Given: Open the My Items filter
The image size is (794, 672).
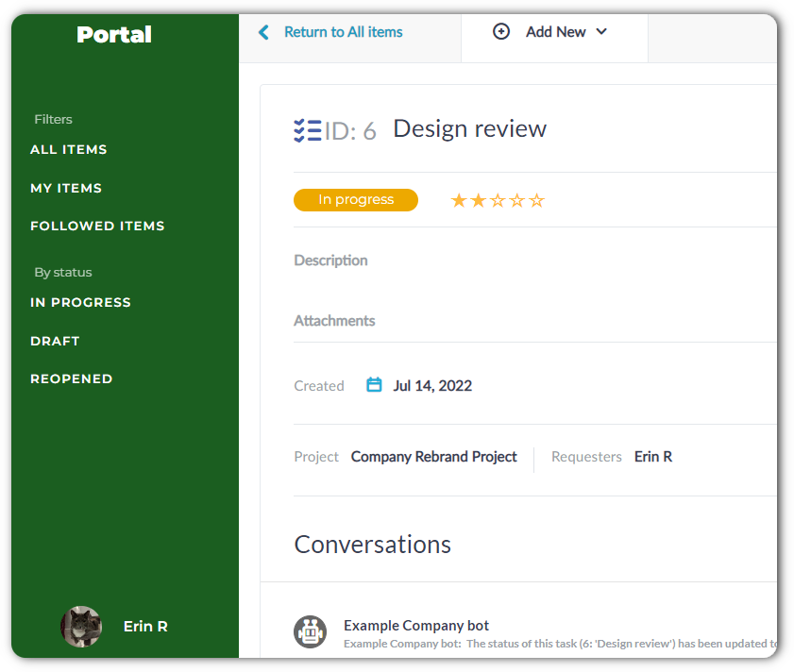Looking at the screenshot, I should pos(66,189).
